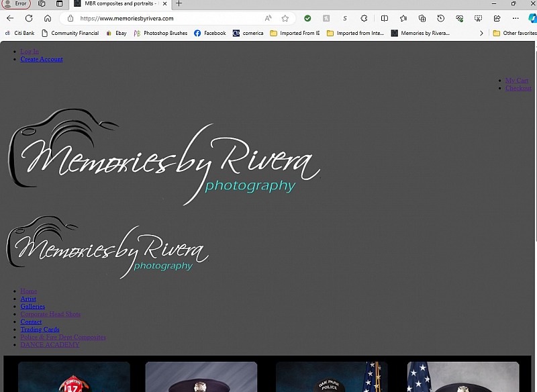Open the Share page icon
The image size is (537, 392).
497,19
